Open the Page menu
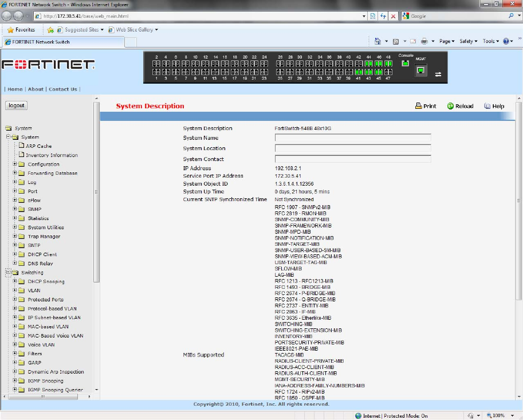 click(x=447, y=41)
